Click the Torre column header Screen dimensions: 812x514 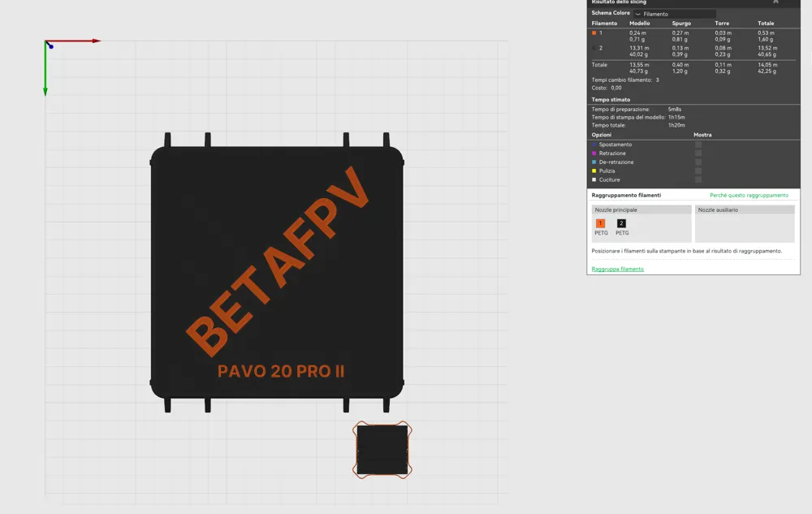pos(722,24)
